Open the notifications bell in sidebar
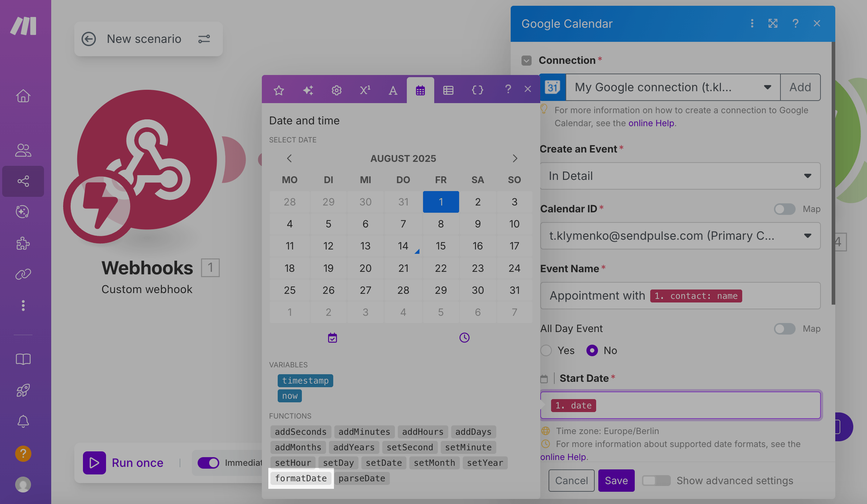The height and width of the screenshot is (504, 867). (x=23, y=421)
